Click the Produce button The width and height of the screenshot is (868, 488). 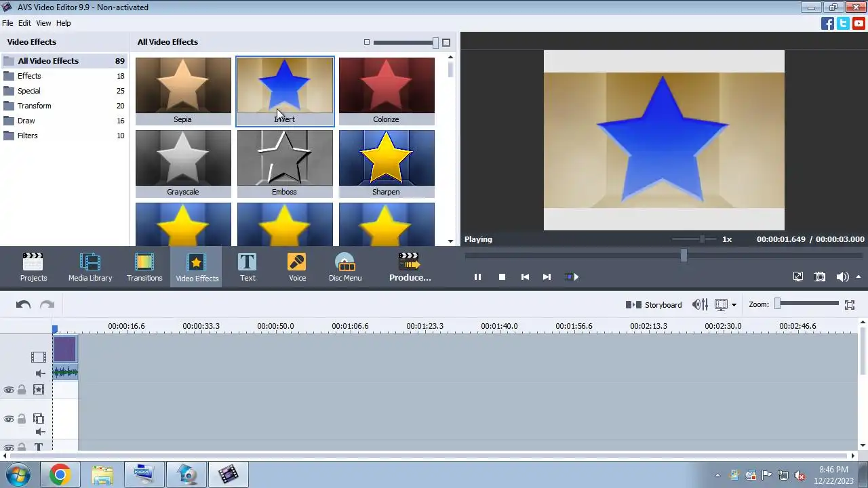click(x=410, y=267)
